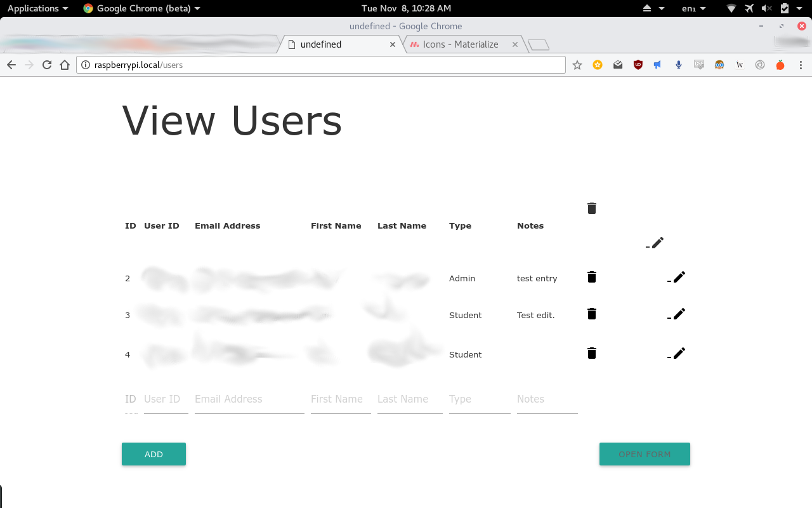Image resolution: width=812 pixels, height=508 pixels.
Task: Open the Wikipedia W extension
Action: click(740, 65)
